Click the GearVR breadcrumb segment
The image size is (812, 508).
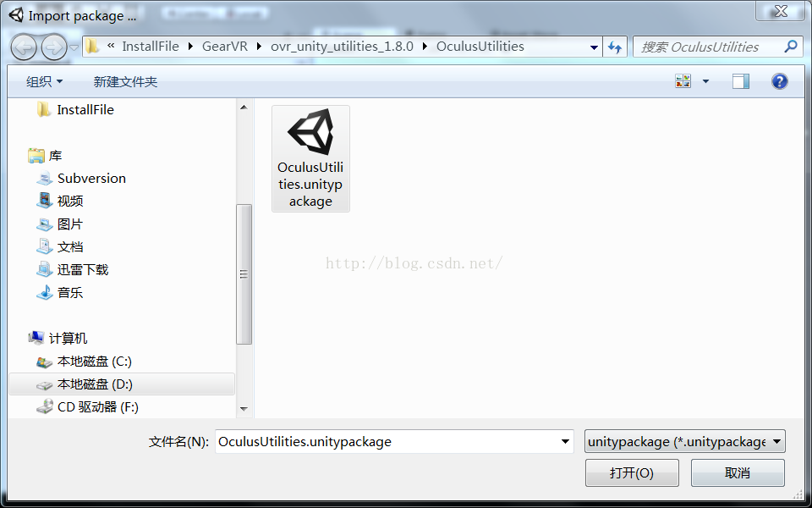tap(224, 46)
